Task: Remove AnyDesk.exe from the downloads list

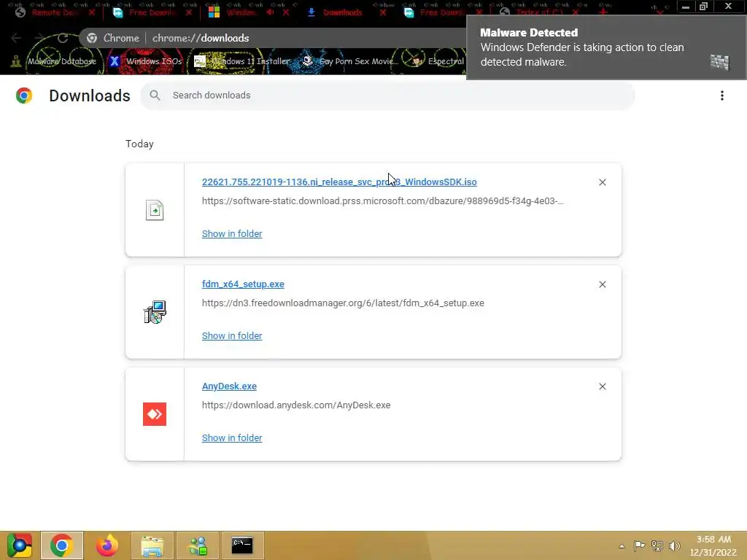Action: coord(602,386)
